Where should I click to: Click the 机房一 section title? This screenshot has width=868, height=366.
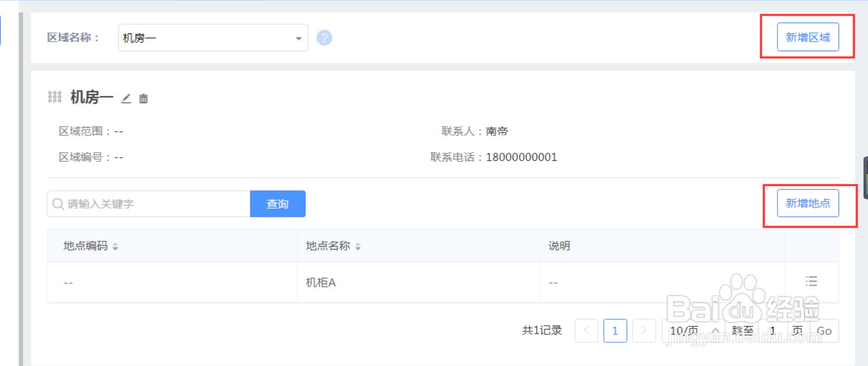[x=92, y=97]
